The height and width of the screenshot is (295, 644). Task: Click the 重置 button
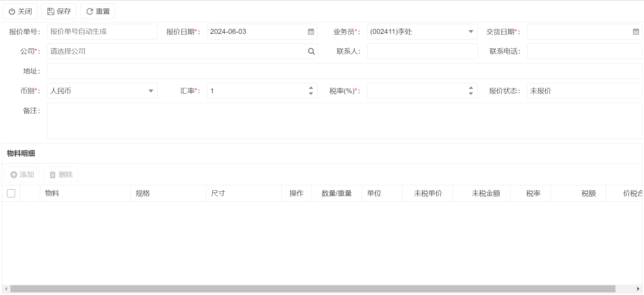[x=98, y=11]
